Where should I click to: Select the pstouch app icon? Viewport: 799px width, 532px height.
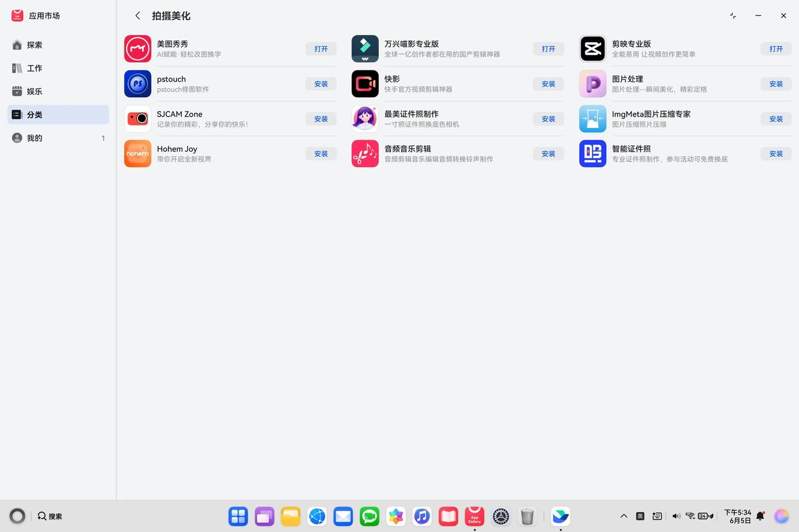point(137,84)
